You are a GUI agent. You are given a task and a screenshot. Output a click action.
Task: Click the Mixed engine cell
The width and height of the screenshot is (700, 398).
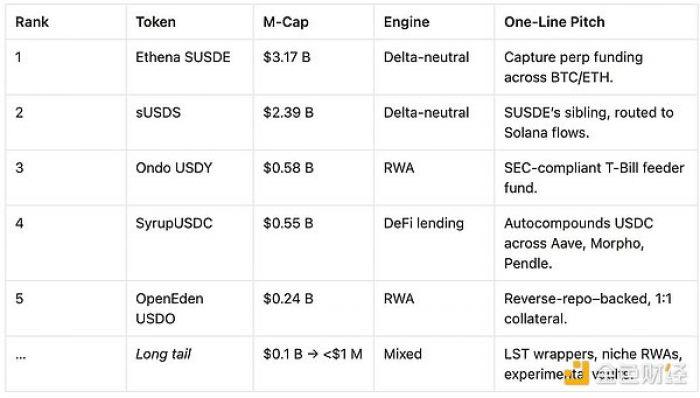[x=403, y=354]
